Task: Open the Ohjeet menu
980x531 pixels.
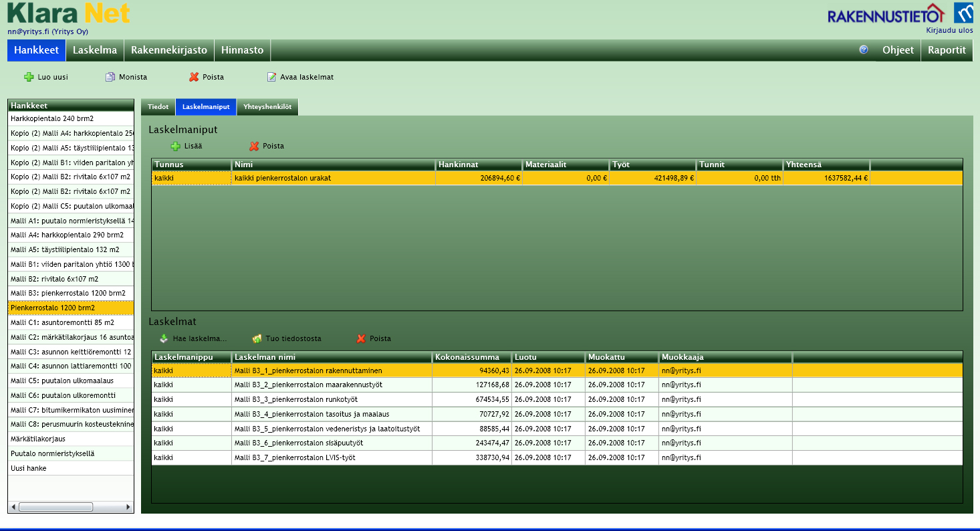Action: tap(898, 50)
